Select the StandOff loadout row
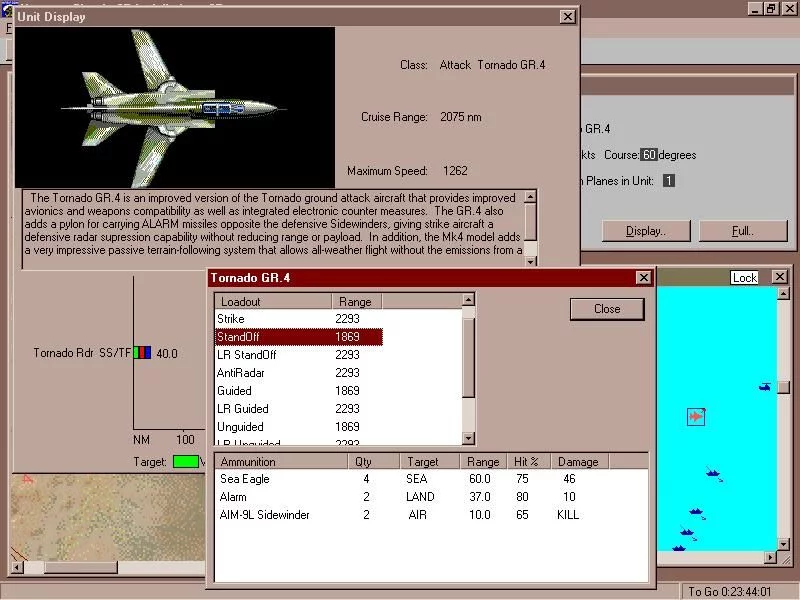800x600 pixels. (298, 337)
